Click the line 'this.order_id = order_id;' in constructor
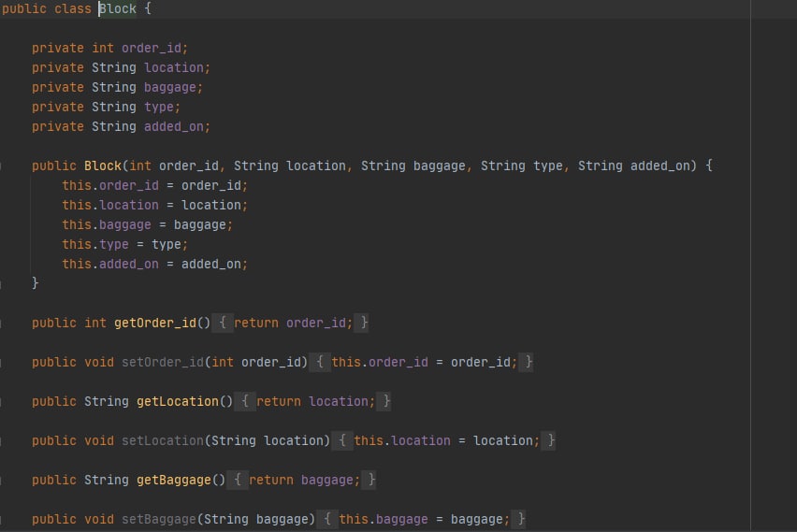 point(155,186)
